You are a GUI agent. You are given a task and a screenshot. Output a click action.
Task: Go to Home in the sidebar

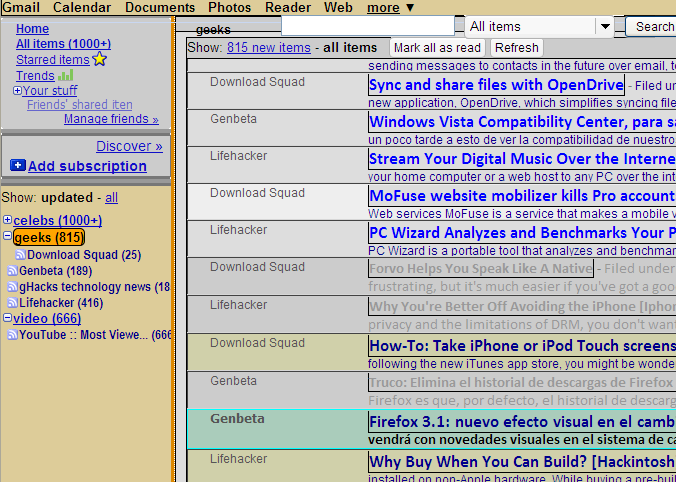point(32,29)
